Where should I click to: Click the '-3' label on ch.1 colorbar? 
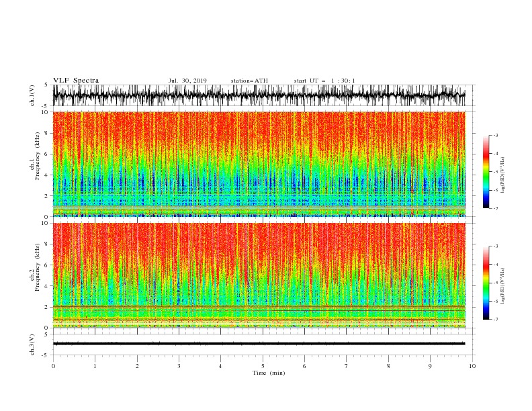click(x=495, y=135)
